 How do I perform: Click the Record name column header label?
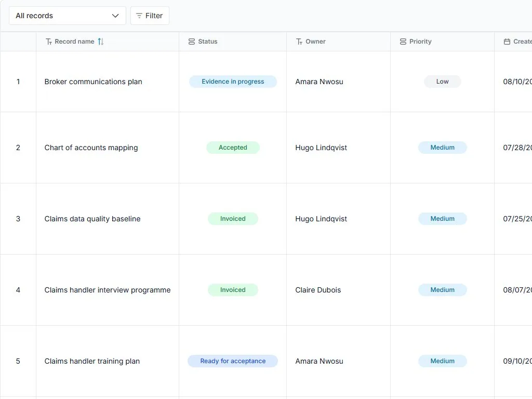[x=75, y=42]
